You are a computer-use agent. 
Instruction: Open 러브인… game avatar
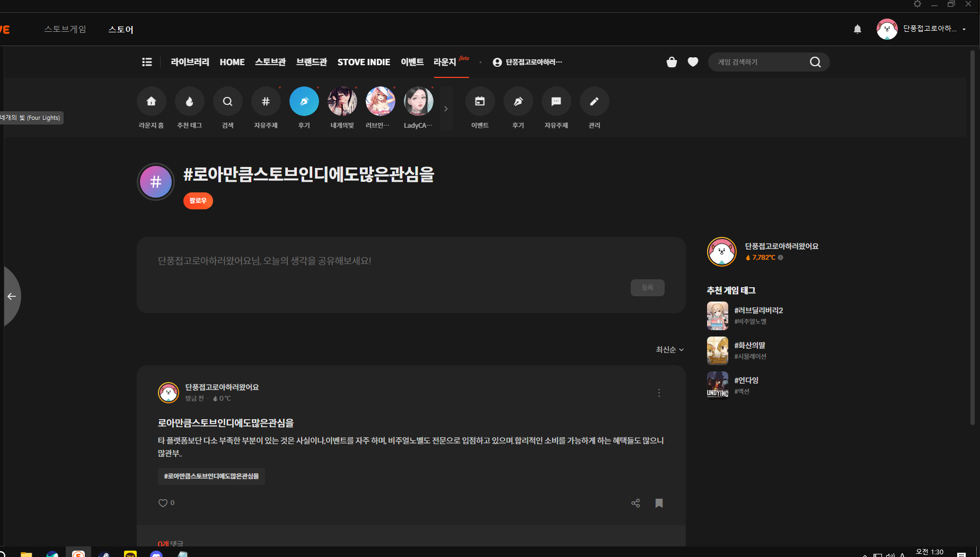point(380,101)
